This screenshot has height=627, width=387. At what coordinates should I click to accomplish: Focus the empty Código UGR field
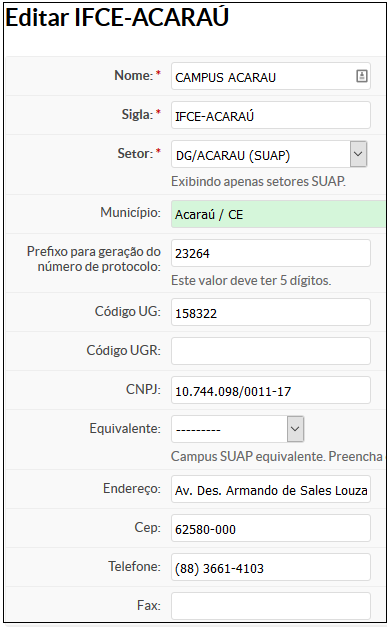[x=271, y=351]
